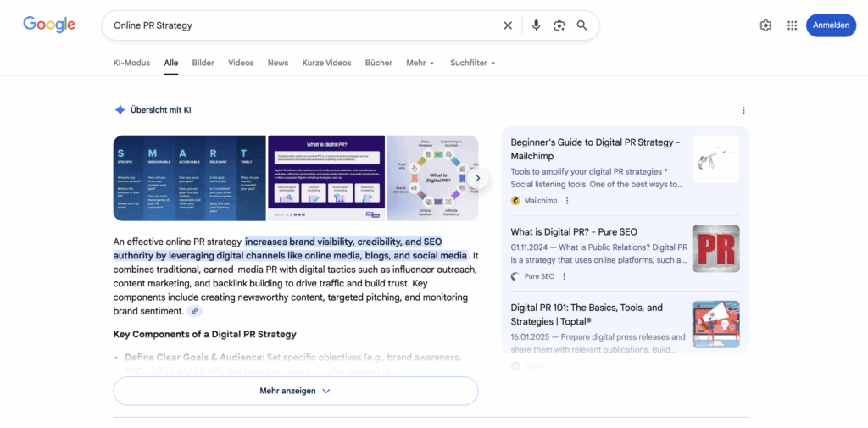Click into the search input field
868x428 pixels.
[297, 25]
